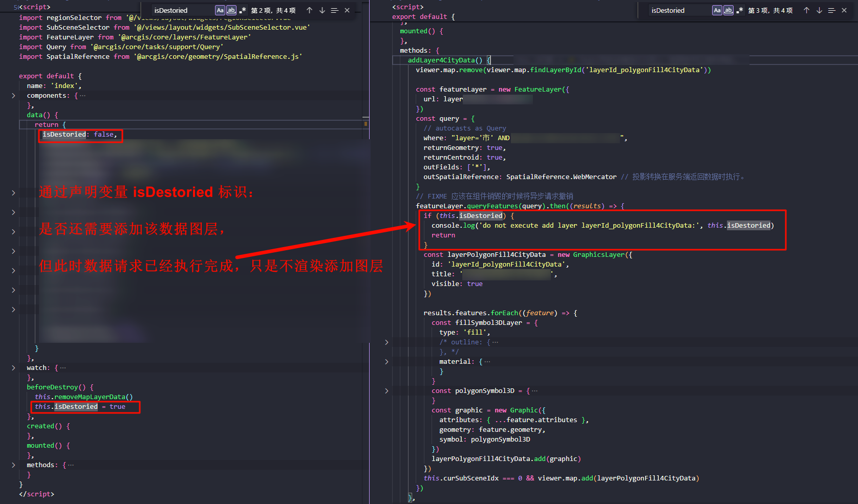Click 'const layerPolygonFill4CityData = new GraphicsLayer'
Viewport: 858px width, 504px height.
(528, 255)
